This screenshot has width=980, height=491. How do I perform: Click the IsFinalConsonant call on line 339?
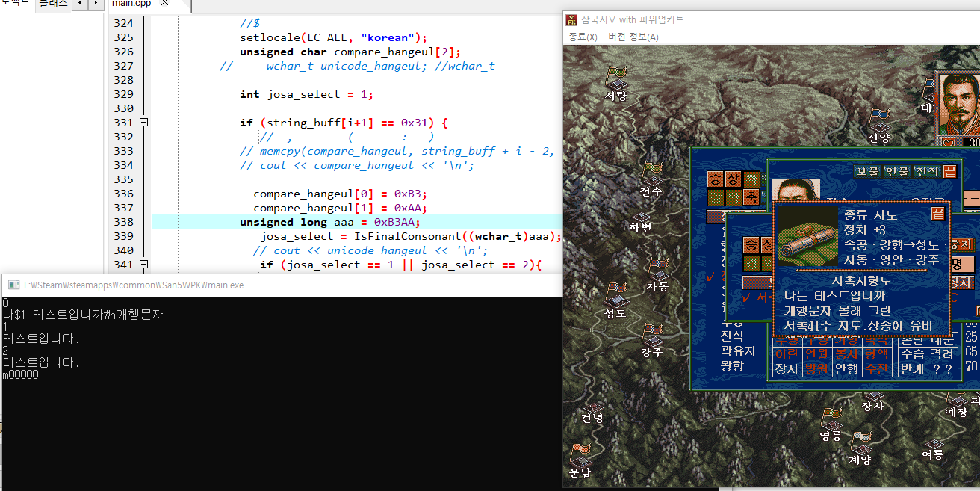410,236
